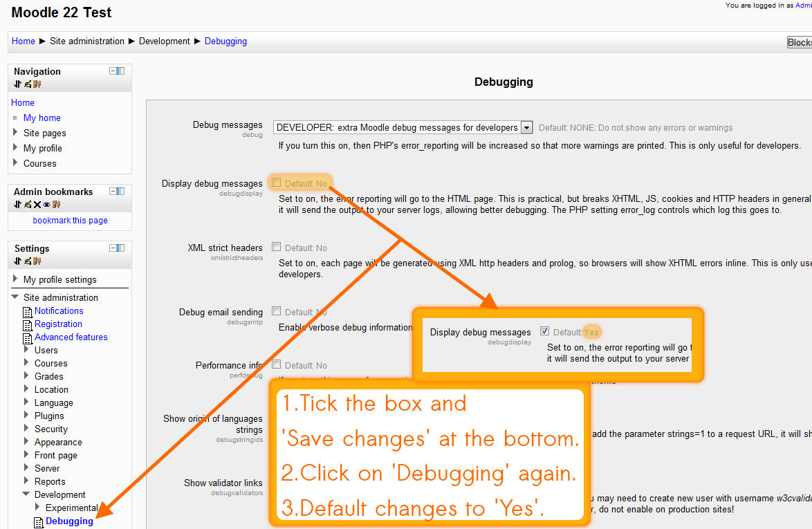Click the Development breadcrumb text
The image size is (812, 529).
click(x=164, y=41)
